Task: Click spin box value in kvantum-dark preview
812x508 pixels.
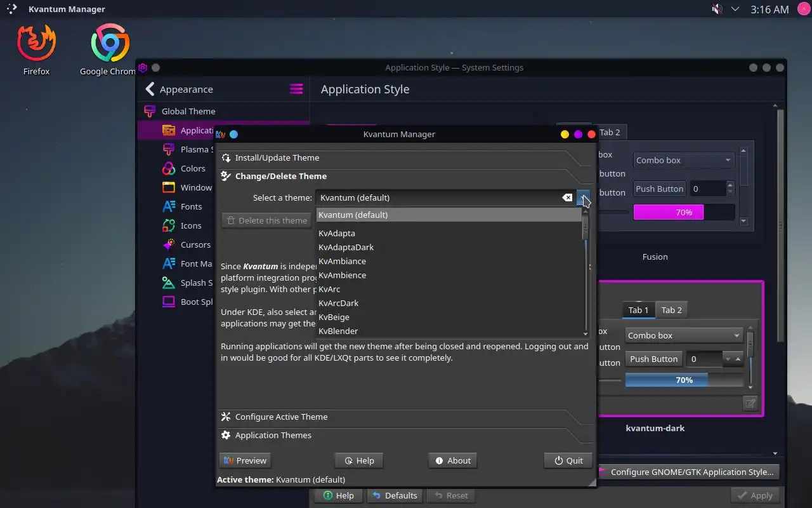Action: pyautogui.click(x=704, y=359)
